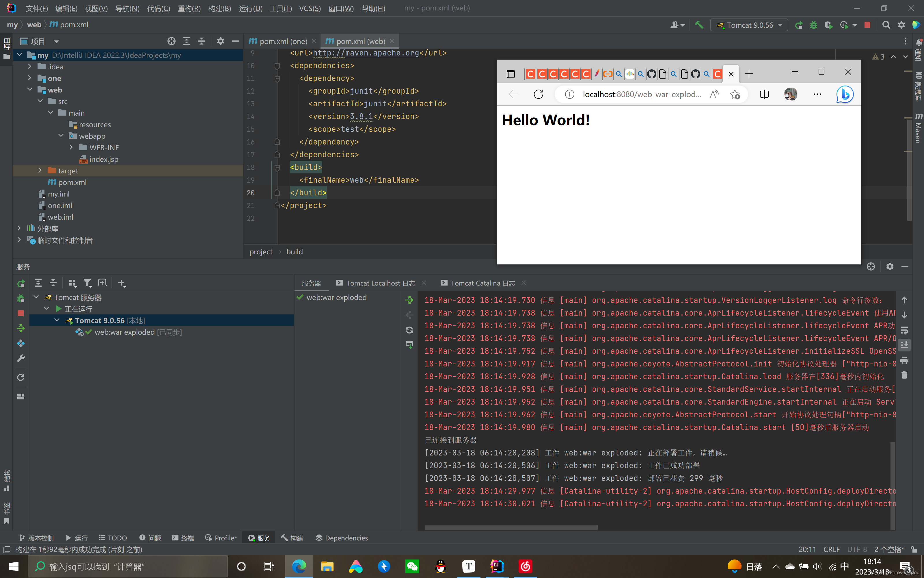The width and height of the screenshot is (924, 578).
Task: Open WeChat from the taskbar
Action: (412, 566)
